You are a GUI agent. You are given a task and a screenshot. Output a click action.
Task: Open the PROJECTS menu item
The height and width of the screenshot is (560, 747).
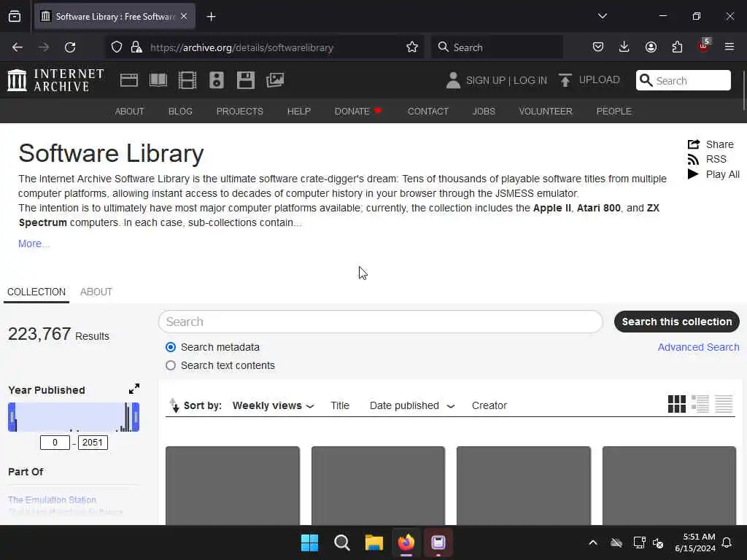pyautogui.click(x=239, y=112)
